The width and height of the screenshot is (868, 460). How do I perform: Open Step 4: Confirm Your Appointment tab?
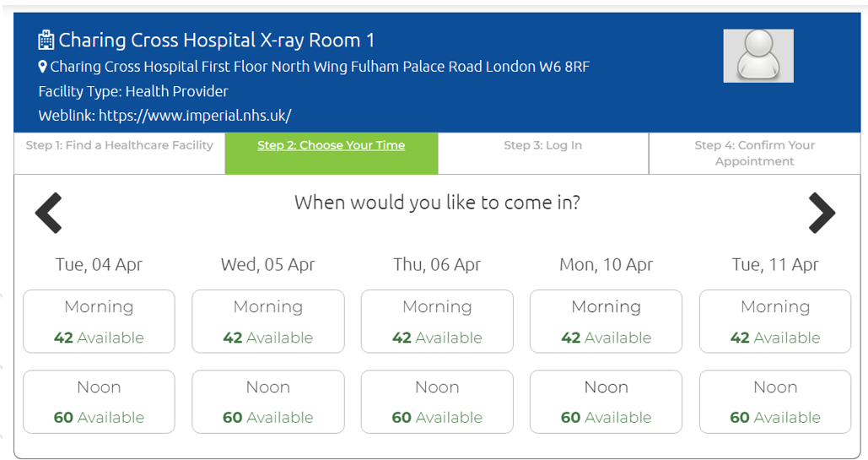pyautogui.click(x=754, y=154)
